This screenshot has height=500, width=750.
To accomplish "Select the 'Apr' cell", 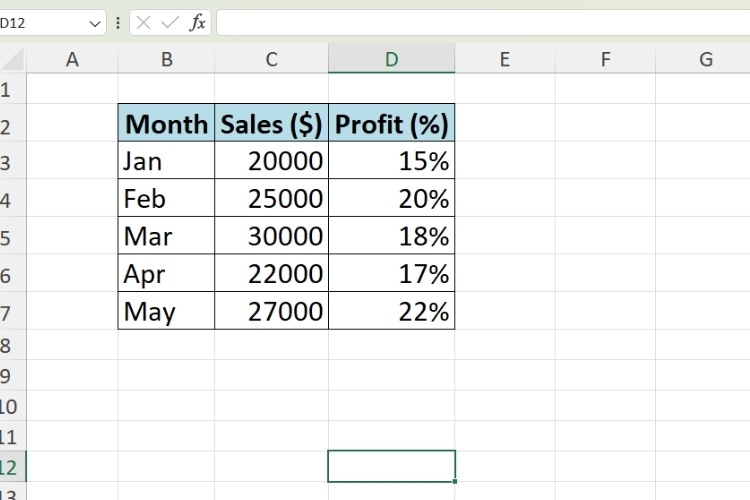I will point(166,273).
